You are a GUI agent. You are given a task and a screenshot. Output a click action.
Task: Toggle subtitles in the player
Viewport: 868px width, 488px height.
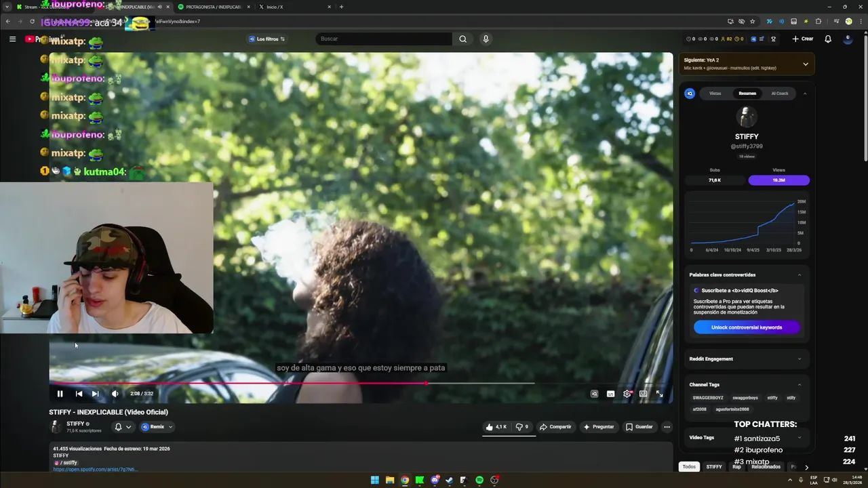[x=610, y=394]
